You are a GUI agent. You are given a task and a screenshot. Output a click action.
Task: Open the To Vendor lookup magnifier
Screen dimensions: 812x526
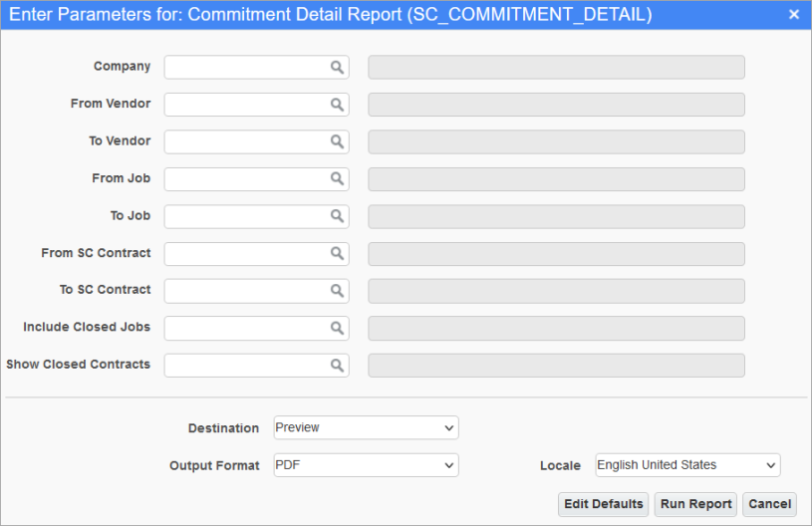[x=337, y=141]
